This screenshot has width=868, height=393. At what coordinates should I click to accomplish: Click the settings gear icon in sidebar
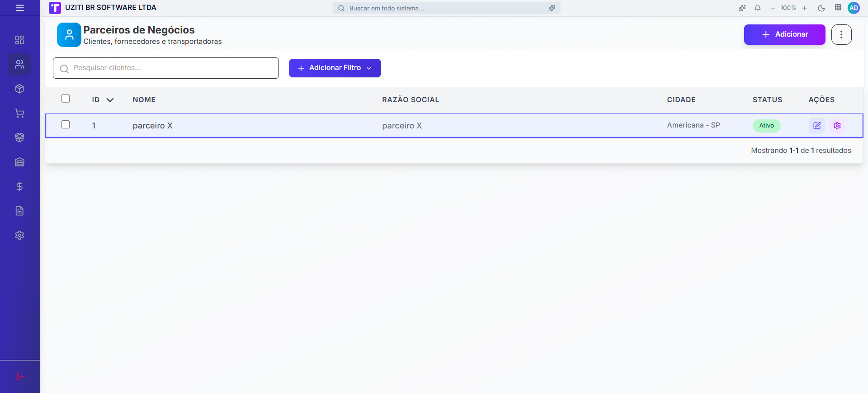click(x=19, y=236)
